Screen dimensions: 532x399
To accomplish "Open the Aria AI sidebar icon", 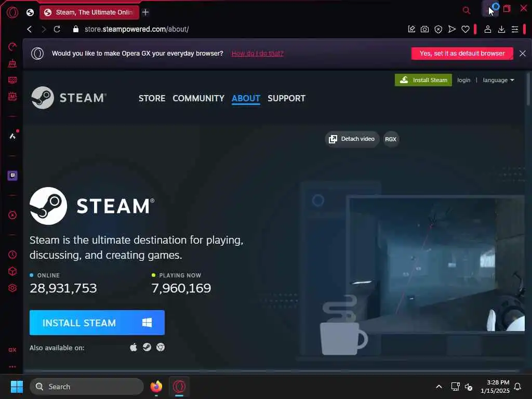I will point(12,136).
